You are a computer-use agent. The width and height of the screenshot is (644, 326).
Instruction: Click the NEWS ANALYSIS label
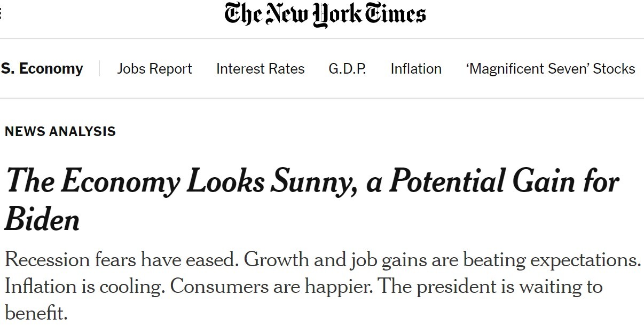point(60,131)
